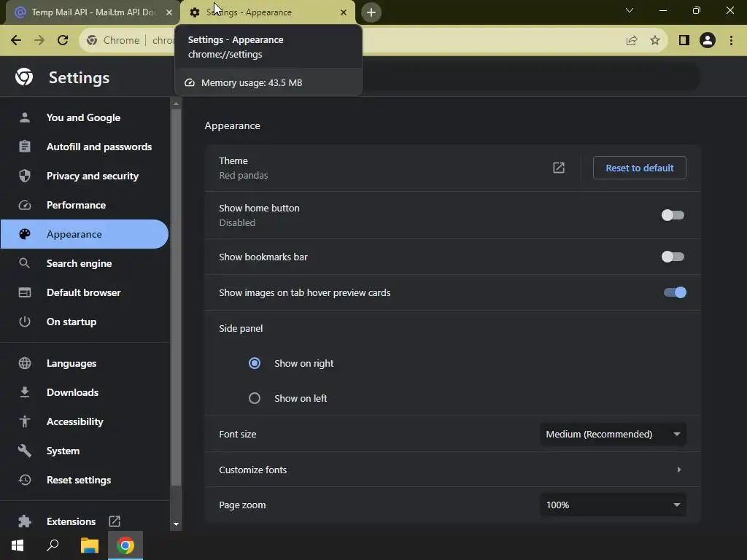Open Windows taskbar search
This screenshot has width=747, height=560.
[53, 545]
